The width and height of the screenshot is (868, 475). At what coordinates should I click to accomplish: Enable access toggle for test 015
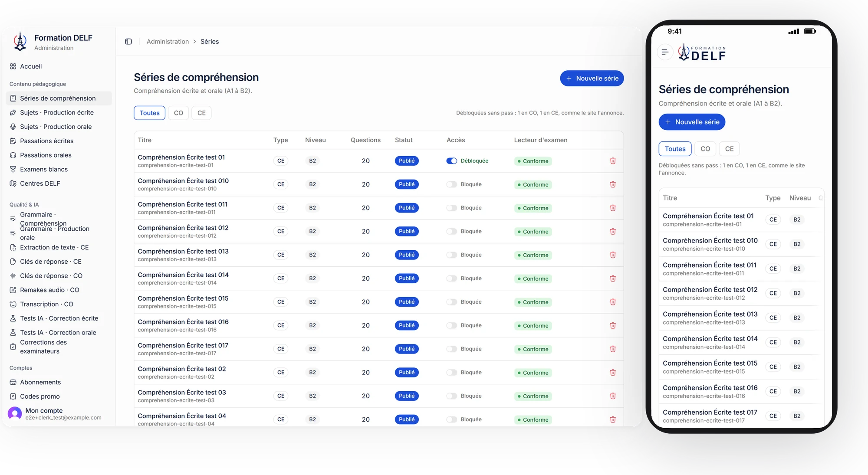(451, 302)
